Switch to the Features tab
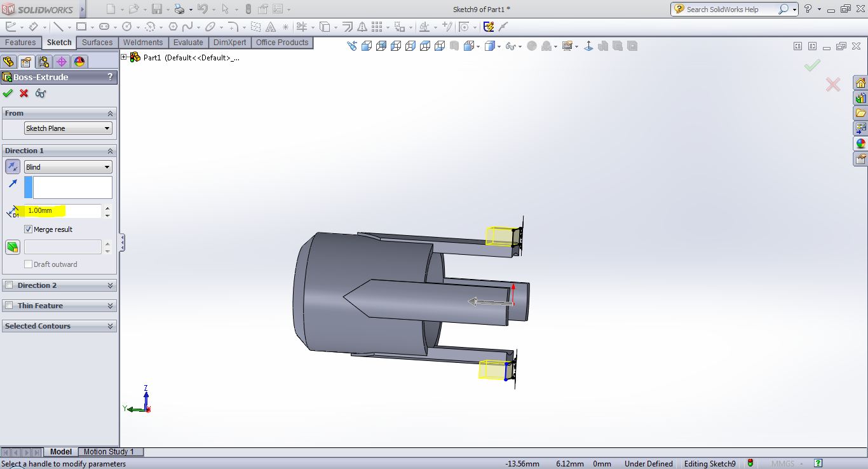Image resolution: width=868 pixels, height=469 pixels. click(20, 43)
